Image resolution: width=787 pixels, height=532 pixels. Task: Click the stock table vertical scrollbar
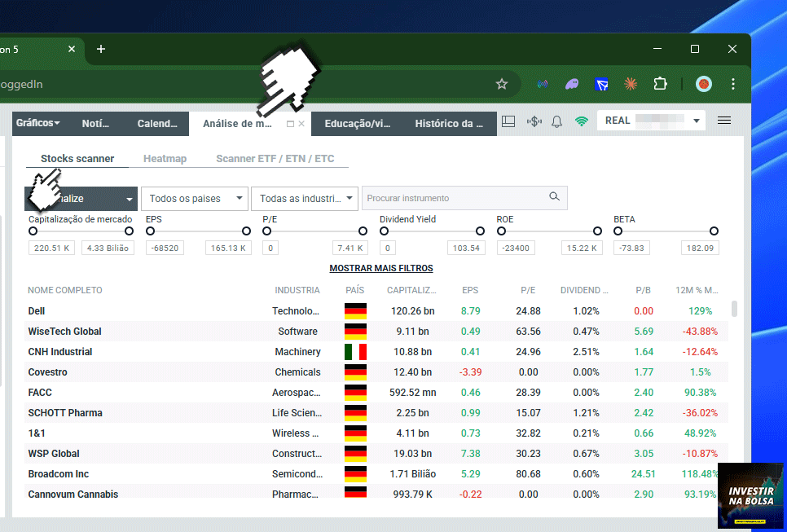(x=734, y=309)
